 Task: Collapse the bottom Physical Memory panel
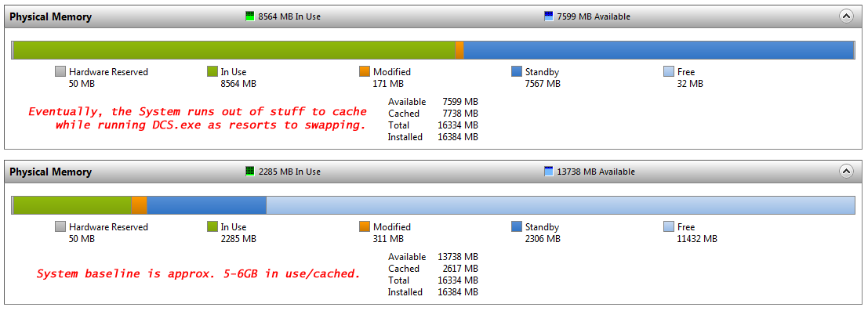coord(846,172)
